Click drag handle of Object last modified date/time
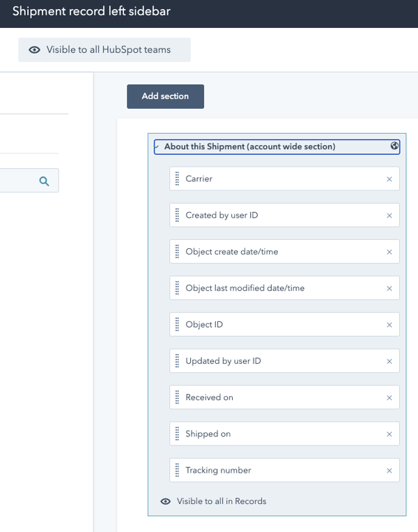This screenshot has width=418, height=532. click(177, 288)
